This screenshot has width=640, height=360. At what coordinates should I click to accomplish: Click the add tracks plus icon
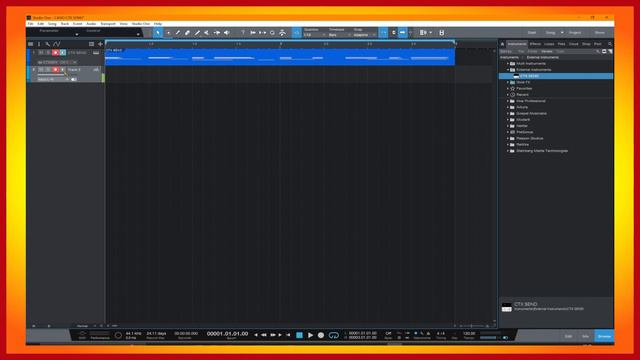[100, 44]
